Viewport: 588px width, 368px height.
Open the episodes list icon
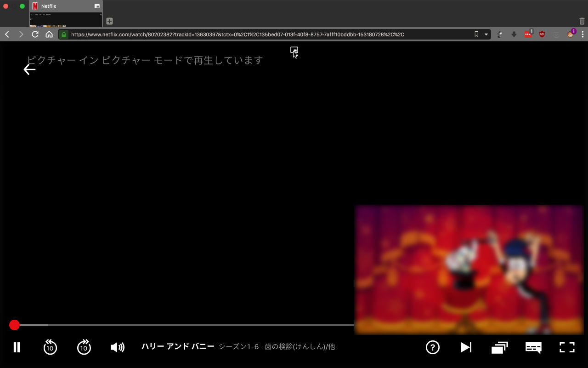click(x=500, y=347)
